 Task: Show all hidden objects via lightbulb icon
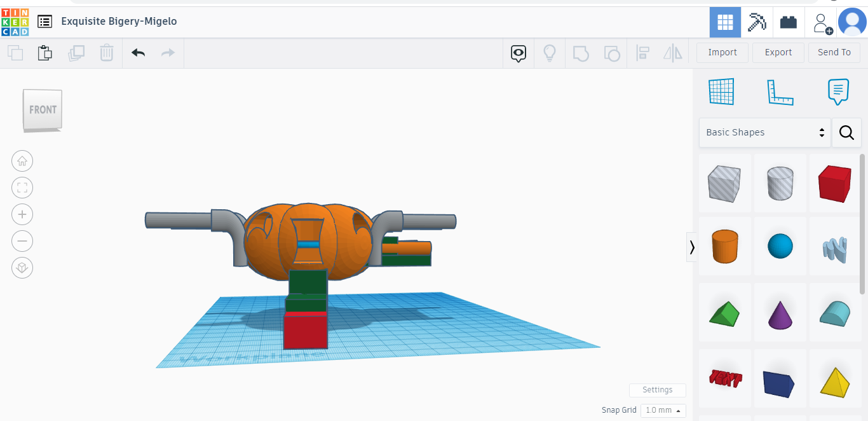tap(549, 53)
